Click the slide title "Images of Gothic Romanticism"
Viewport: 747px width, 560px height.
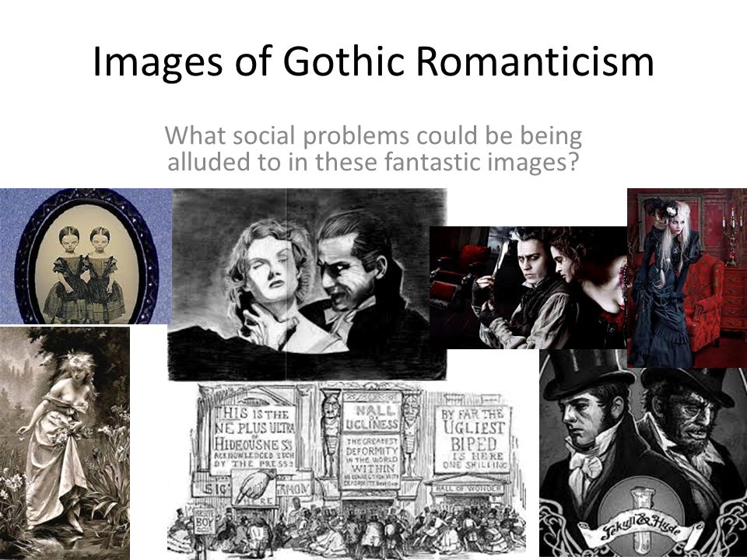(373, 62)
